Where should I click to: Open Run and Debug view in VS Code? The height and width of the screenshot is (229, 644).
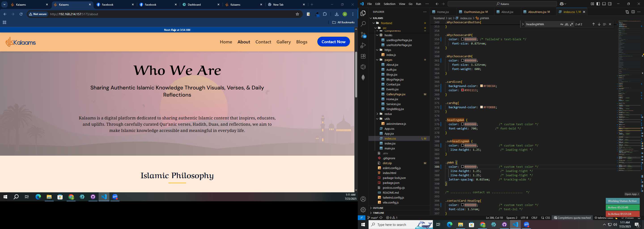363,45
